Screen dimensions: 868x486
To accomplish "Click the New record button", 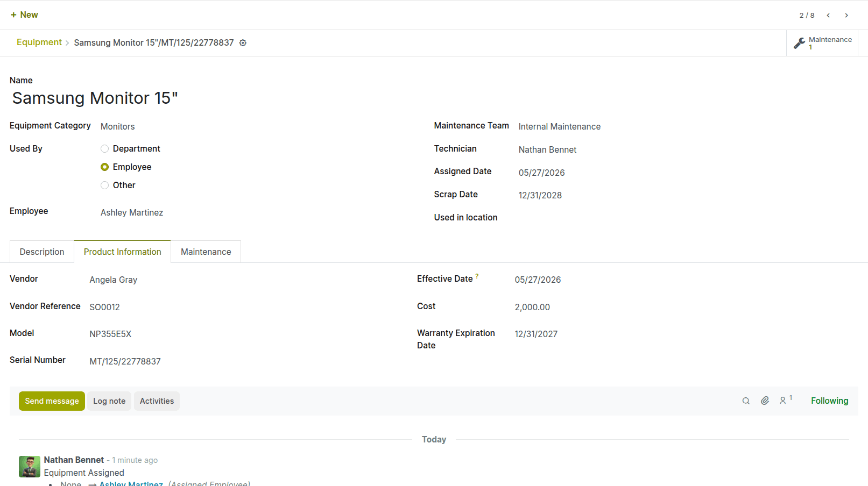I will click(x=24, y=15).
